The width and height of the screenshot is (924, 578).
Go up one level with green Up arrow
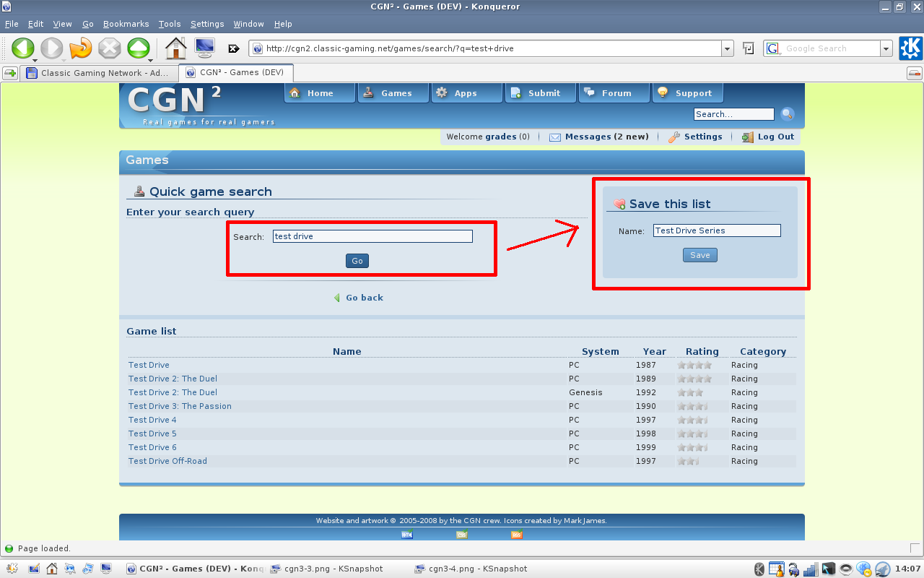(x=138, y=48)
